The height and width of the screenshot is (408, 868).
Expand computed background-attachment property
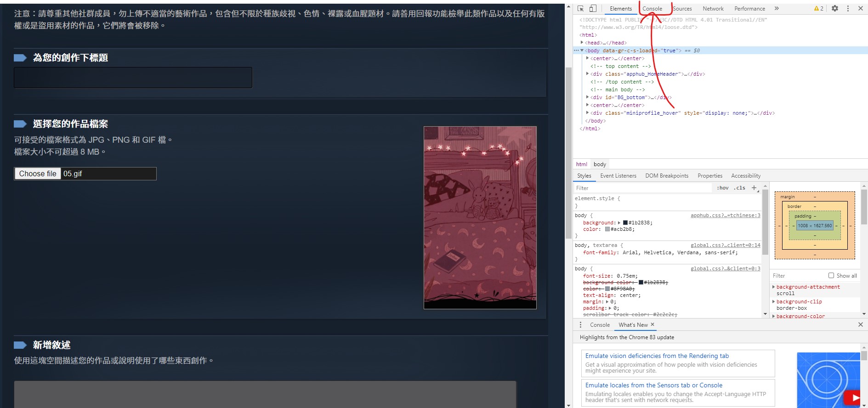(x=774, y=287)
